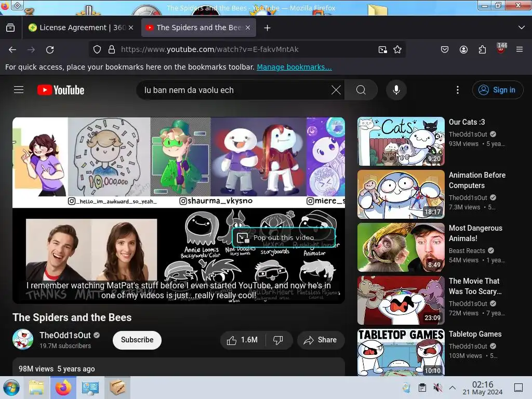Run search with the magnifier button
Image resolution: width=532 pixels, height=399 pixels.
tap(361, 90)
